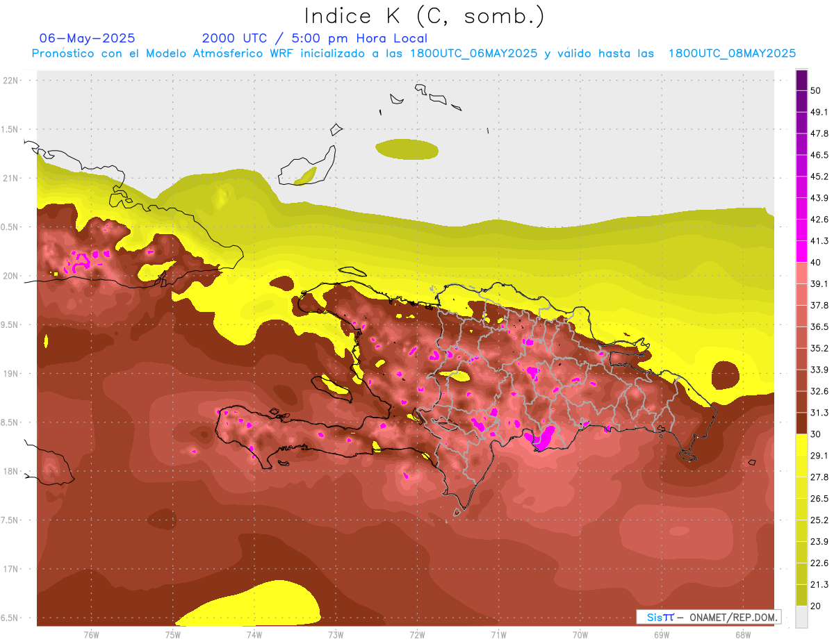Click the colorbar value '46.5'
This screenshot has height=644, width=834.
point(819,155)
